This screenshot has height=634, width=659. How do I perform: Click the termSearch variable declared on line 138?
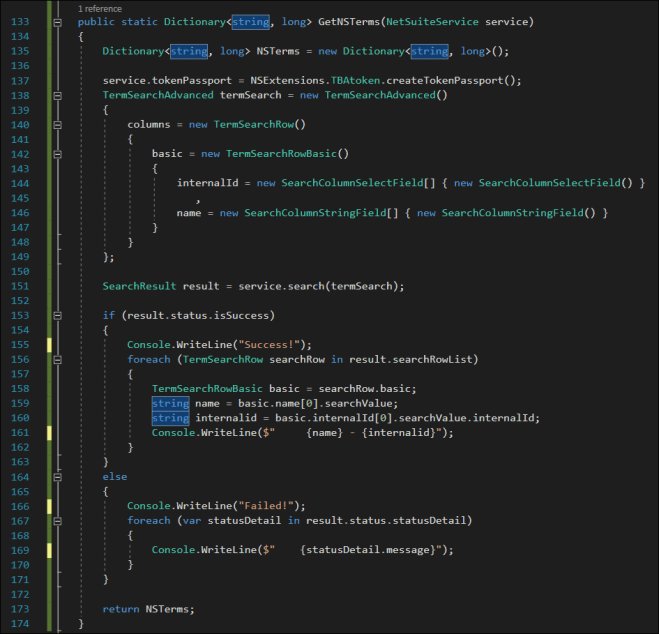pyautogui.click(x=250, y=95)
